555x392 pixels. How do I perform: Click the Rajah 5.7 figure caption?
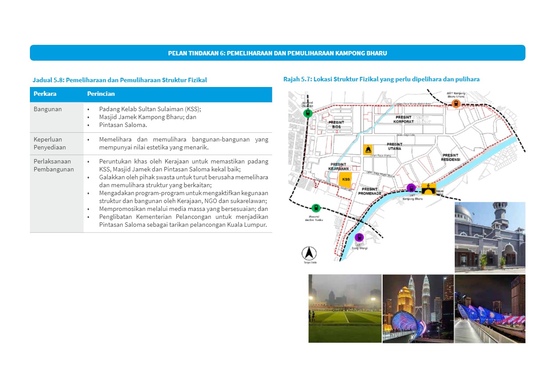click(381, 79)
